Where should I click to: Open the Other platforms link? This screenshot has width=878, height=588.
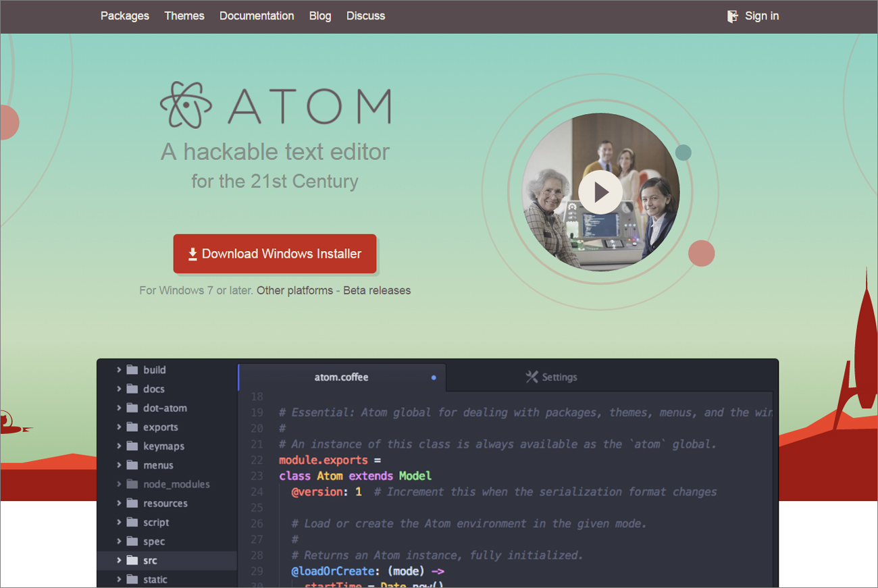294,291
